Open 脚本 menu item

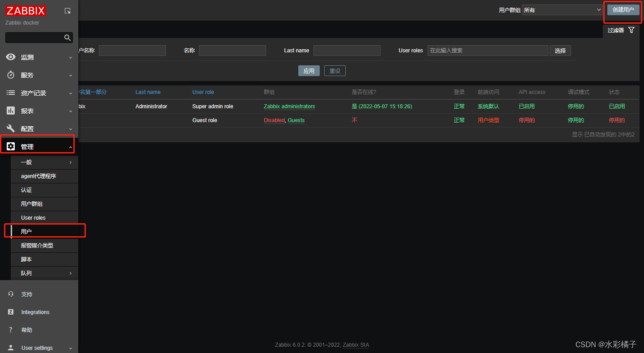[44, 259]
